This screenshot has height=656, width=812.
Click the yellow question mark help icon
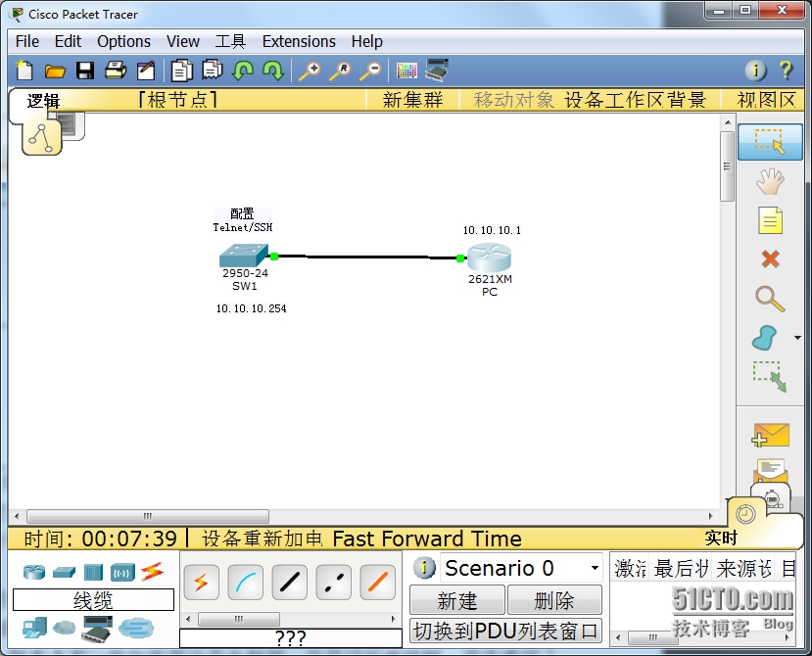point(786,70)
